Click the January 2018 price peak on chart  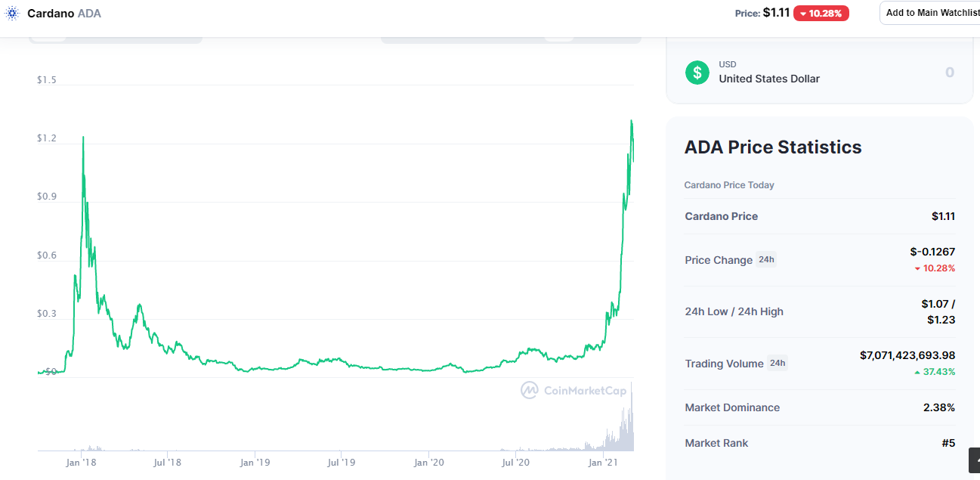pyautogui.click(x=83, y=138)
